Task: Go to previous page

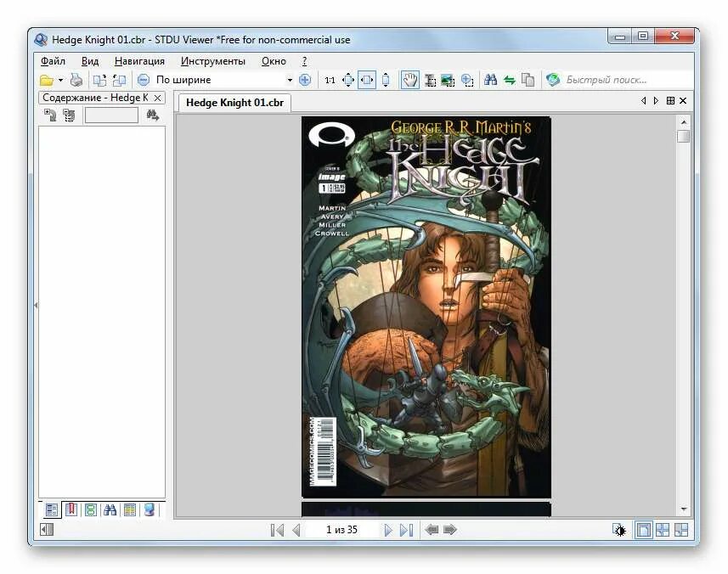Action: [x=296, y=530]
